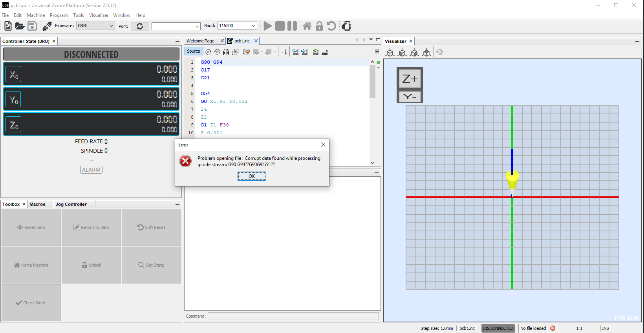Expand the Baud rate dropdown

point(237,26)
